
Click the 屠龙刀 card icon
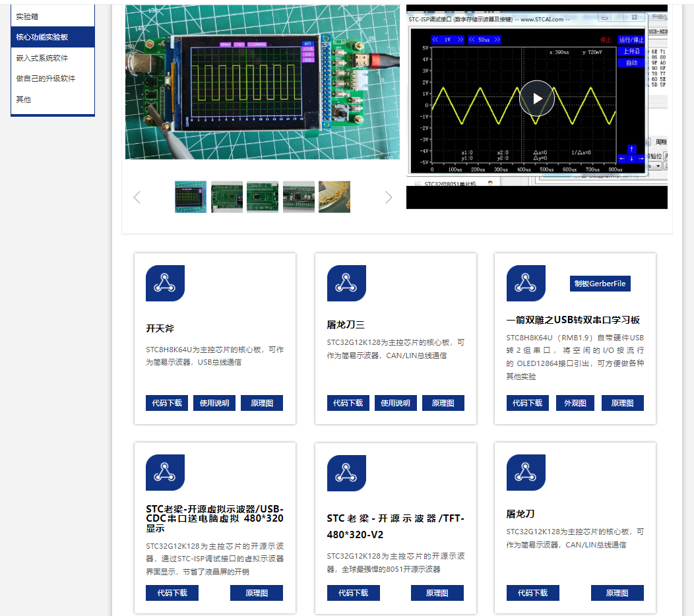(x=526, y=473)
